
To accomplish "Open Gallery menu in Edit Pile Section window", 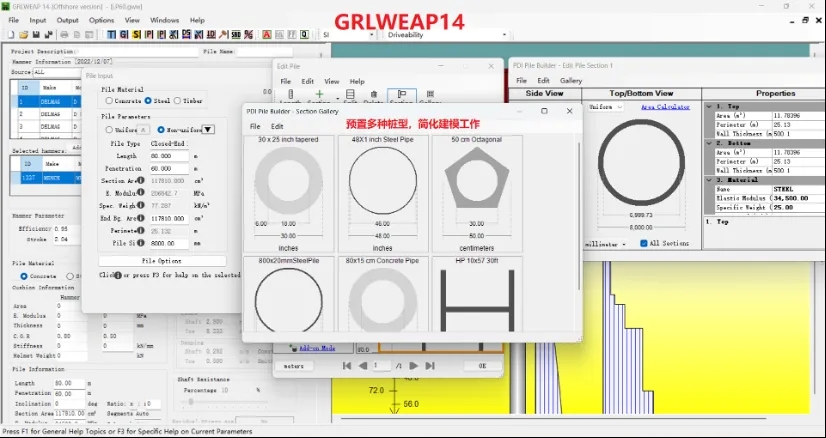I will pyautogui.click(x=571, y=80).
